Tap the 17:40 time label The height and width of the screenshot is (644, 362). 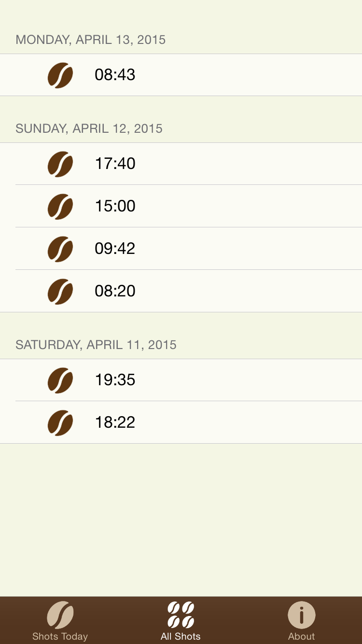click(x=115, y=164)
